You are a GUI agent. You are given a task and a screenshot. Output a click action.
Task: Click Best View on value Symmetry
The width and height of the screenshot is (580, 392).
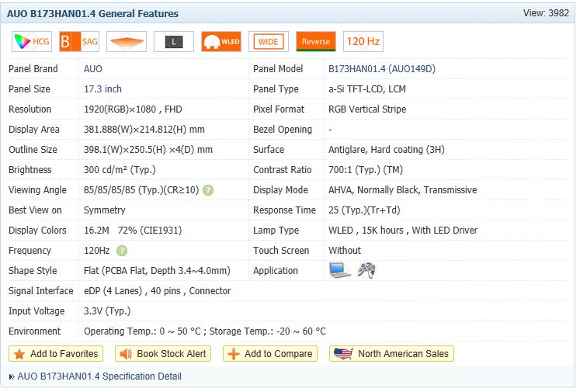point(105,210)
